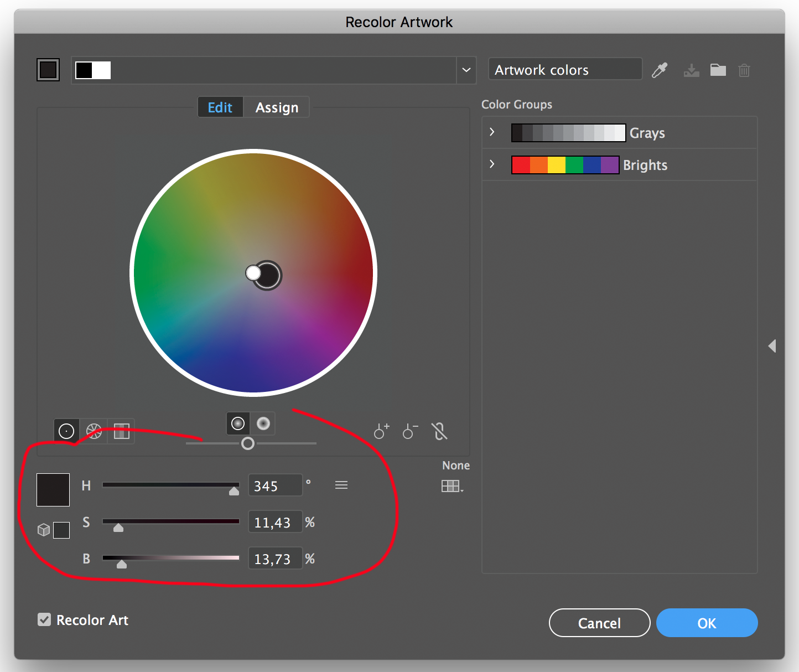The image size is (799, 672).
Task: Select the Remove Color tool
Action: [411, 431]
